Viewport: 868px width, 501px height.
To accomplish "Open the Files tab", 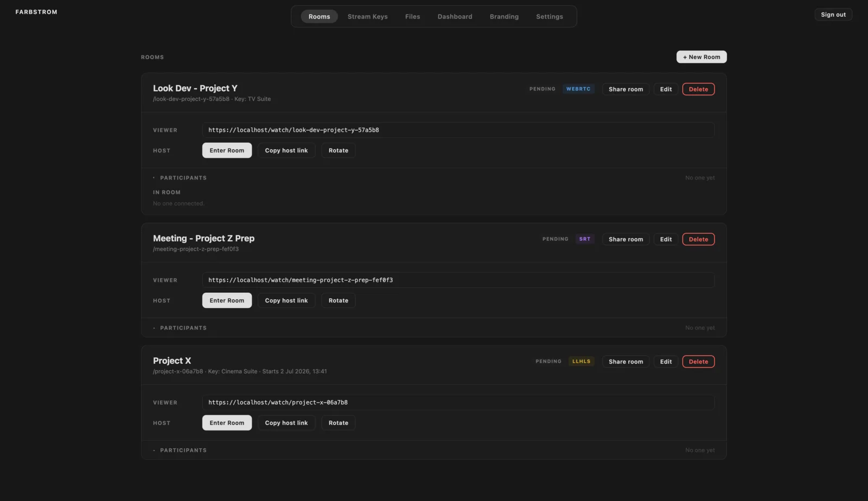I will [x=412, y=16].
